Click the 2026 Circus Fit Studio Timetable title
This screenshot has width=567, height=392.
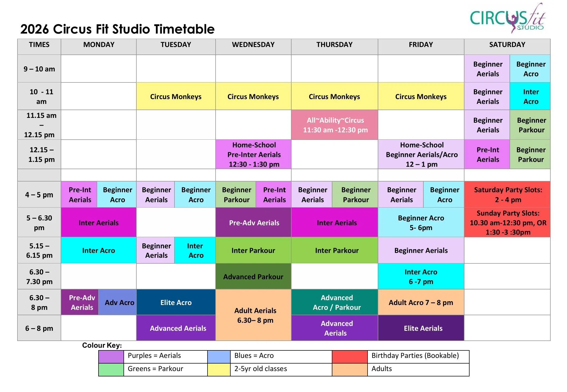[x=117, y=29]
